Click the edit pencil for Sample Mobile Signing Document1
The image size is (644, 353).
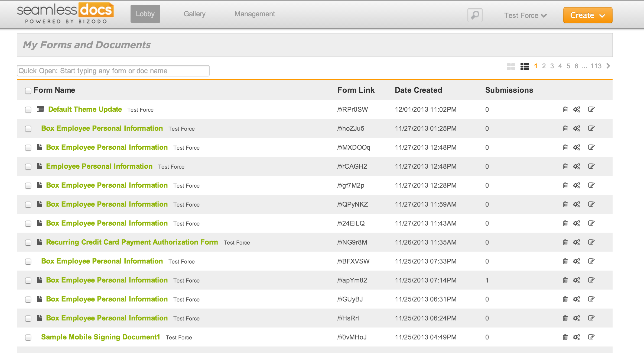(591, 337)
